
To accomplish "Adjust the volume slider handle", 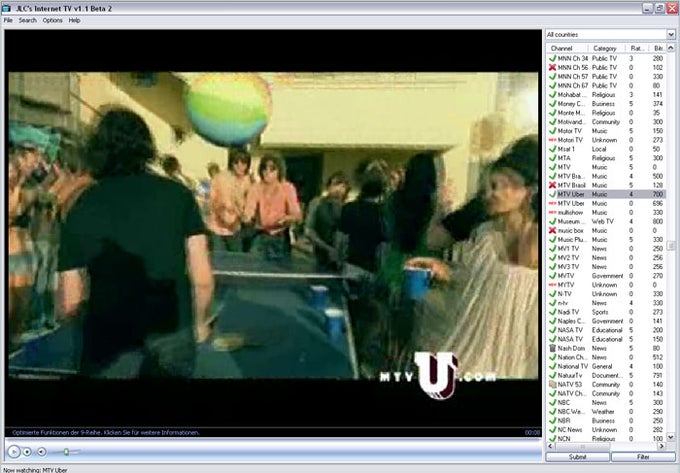I will (66, 452).
